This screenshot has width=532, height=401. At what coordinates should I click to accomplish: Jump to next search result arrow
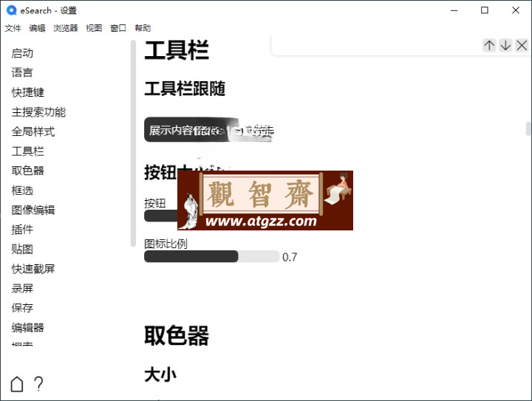click(505, 46)
